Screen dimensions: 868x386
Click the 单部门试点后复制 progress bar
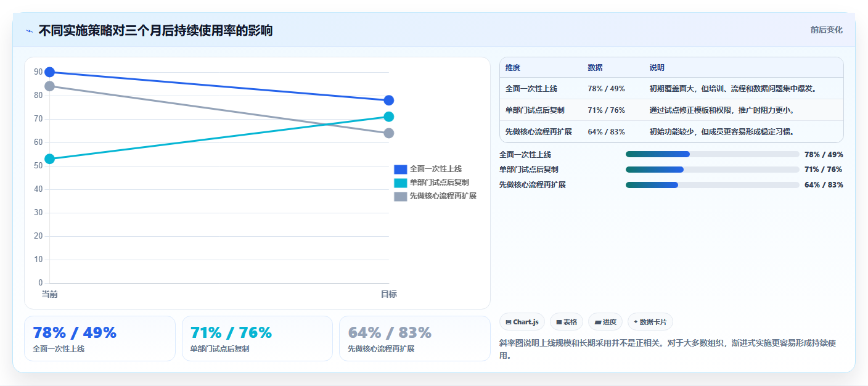[x=713, y=170]
